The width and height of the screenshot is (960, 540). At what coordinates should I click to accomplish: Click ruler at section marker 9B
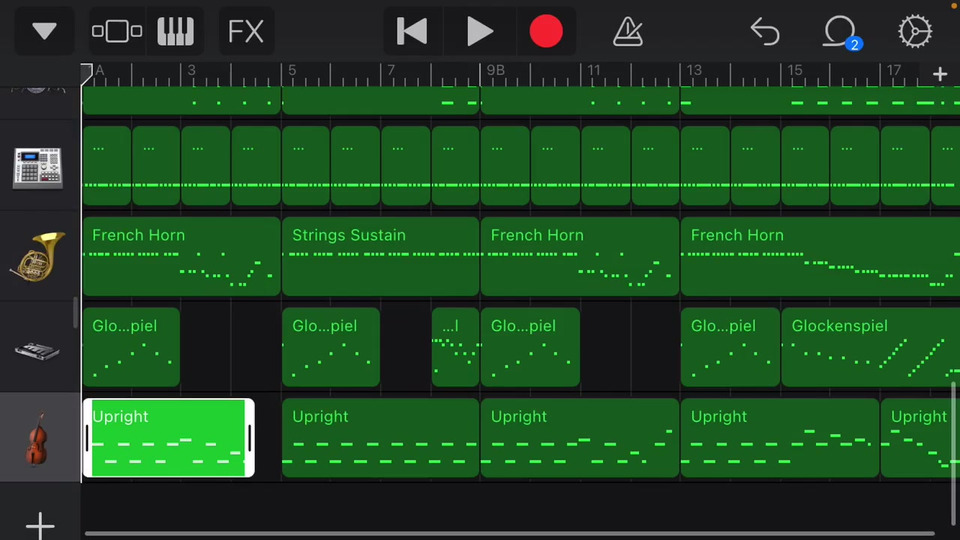495,70
